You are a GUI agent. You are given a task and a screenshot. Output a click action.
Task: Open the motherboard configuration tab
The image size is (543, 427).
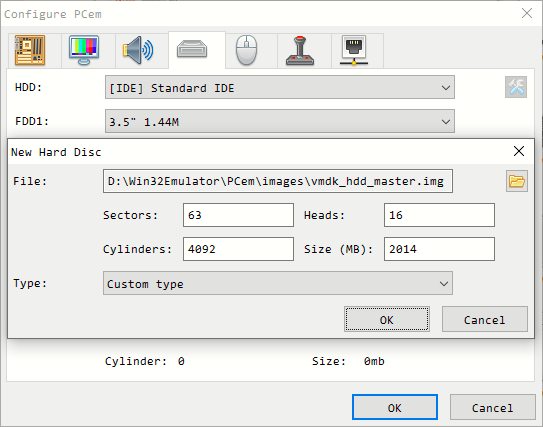[x=30, y=50]
